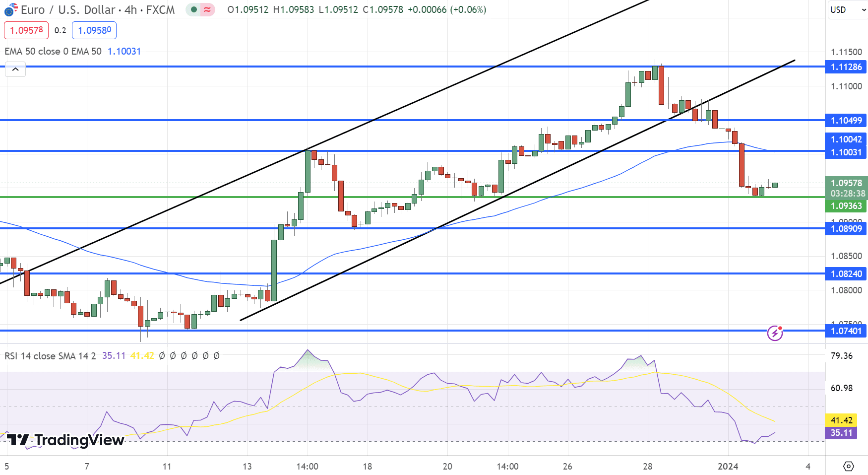
Task: Click the 28 date label on time axis
Action: 647,466
